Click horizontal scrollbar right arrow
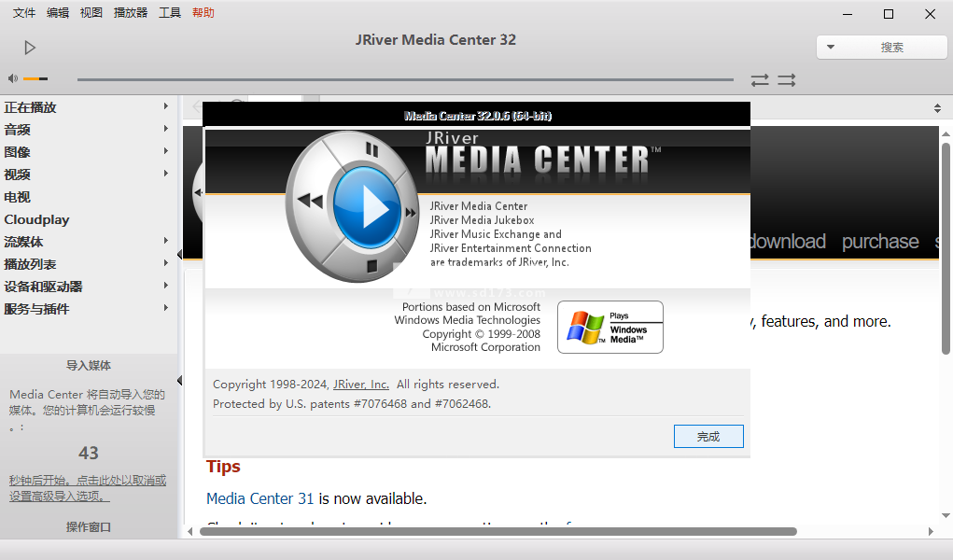 coord(931,531)
